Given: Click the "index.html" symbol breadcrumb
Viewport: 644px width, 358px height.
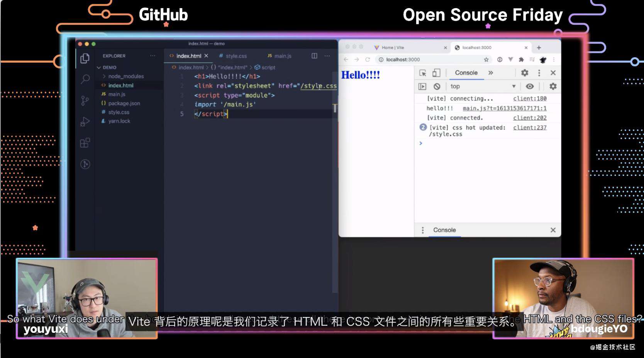Looking at the screenshot, I should 229,67.
